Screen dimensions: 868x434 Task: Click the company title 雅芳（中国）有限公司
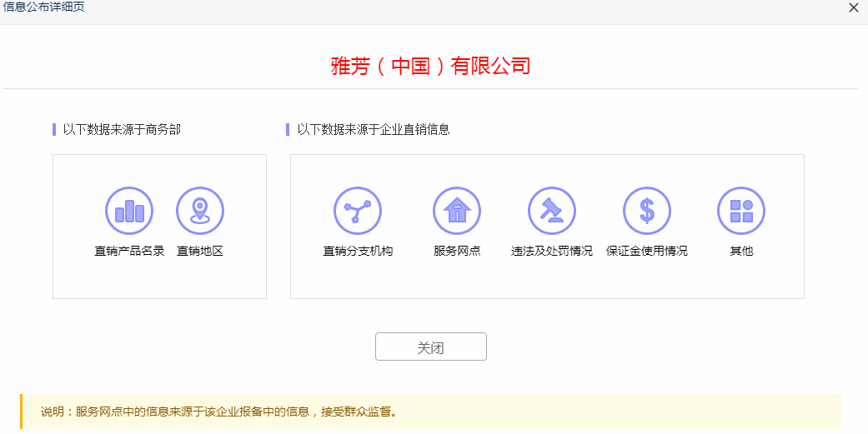[431, 66]
